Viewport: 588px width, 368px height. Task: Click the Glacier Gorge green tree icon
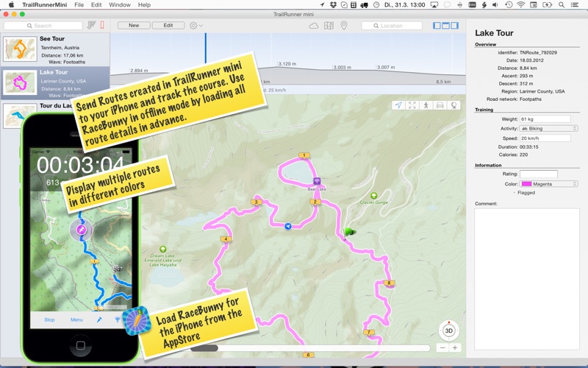click(373, 196)
